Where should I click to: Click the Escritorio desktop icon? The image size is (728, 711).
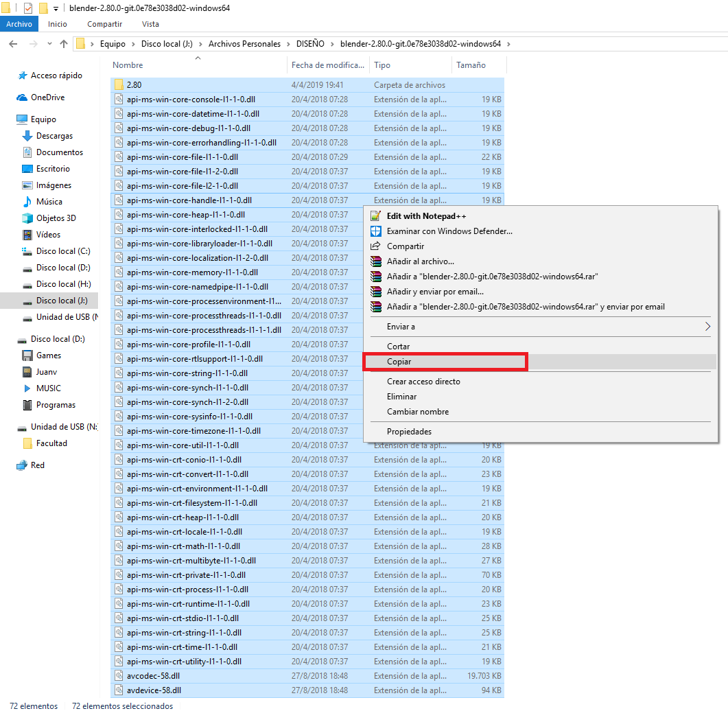pyautogui.click(x=27, y=169)
